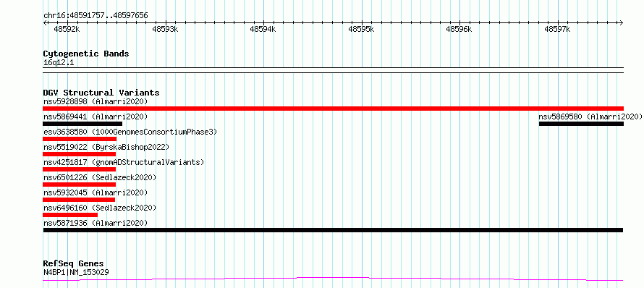Open nsv4251817 (gnomADStructuralVariants) label
Screen dimensions: 644x288
click(x=124, y=162)
